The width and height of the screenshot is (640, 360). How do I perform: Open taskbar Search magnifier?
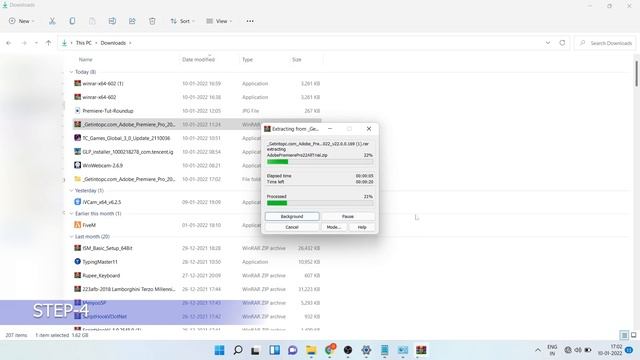[238, 350]
